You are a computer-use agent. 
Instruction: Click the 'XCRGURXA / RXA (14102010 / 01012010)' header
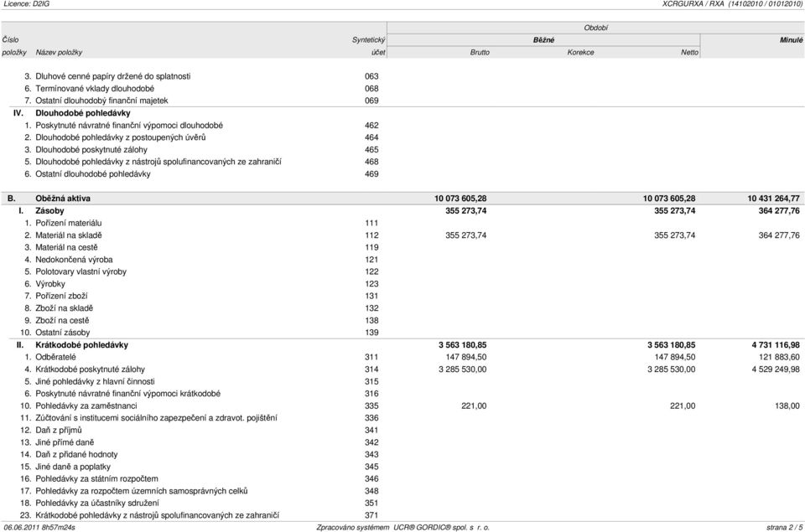coord(733,3)
